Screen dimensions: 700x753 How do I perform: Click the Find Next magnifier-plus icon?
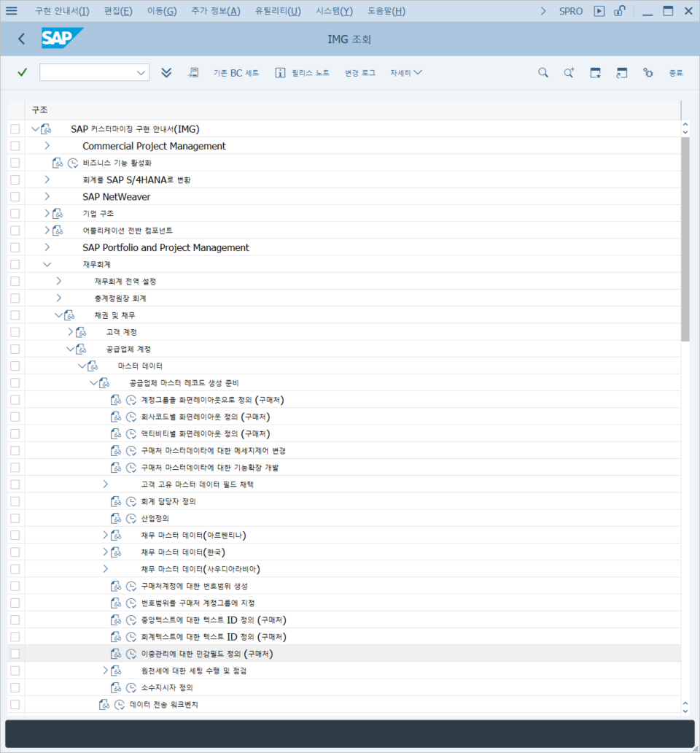coord(569,72)
